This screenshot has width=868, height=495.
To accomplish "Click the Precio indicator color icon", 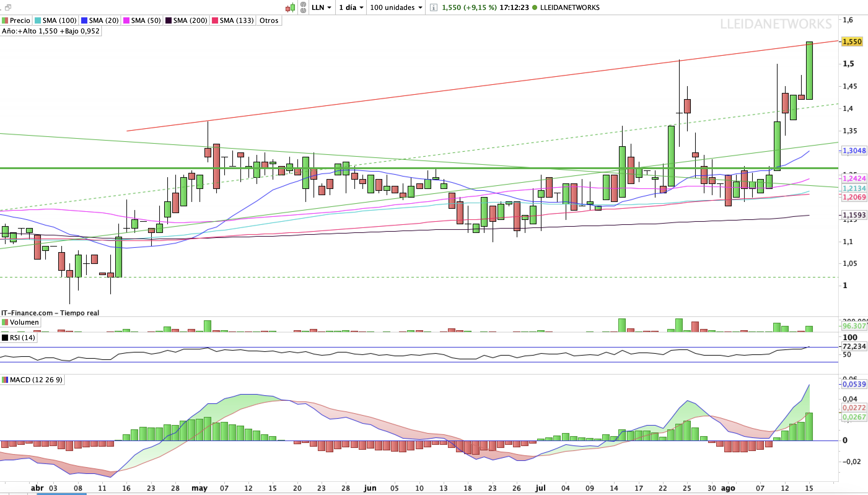I will coord(5,20).
